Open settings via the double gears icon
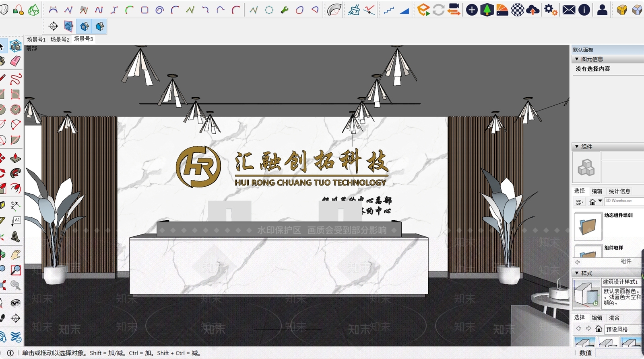This screenshot has height=359, width=644. [551, 10]
